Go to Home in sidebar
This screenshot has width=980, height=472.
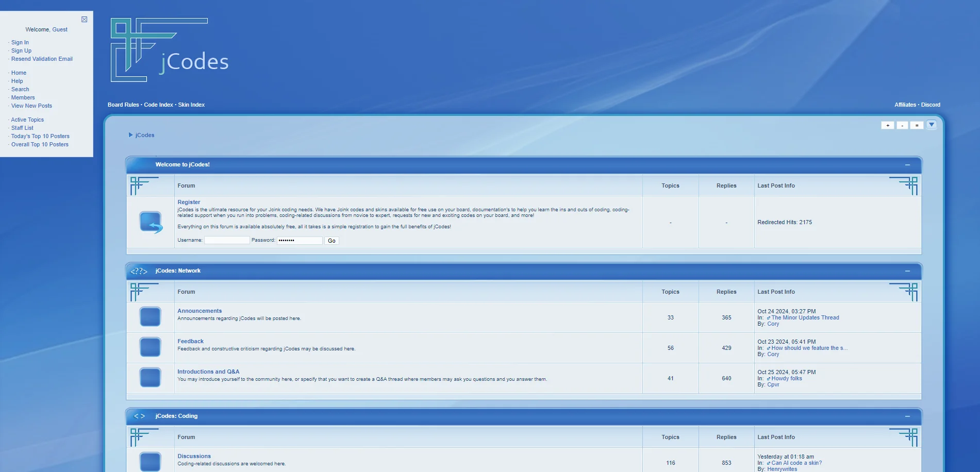(x=19, y=73)
